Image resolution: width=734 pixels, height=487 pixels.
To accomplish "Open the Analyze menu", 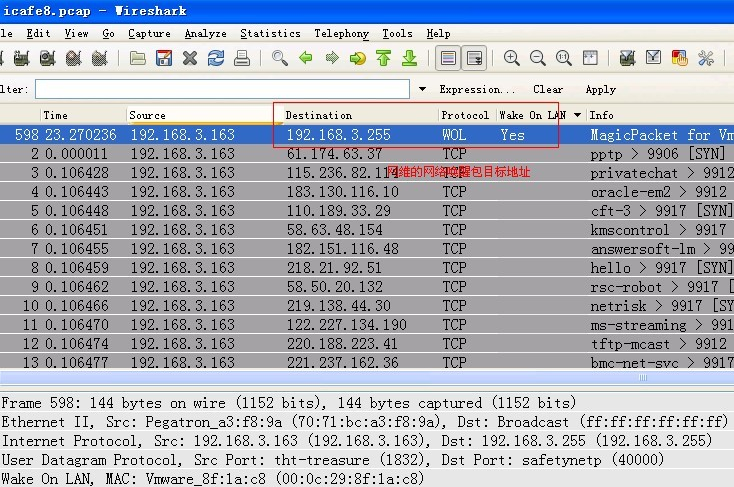I will [206, 34].
